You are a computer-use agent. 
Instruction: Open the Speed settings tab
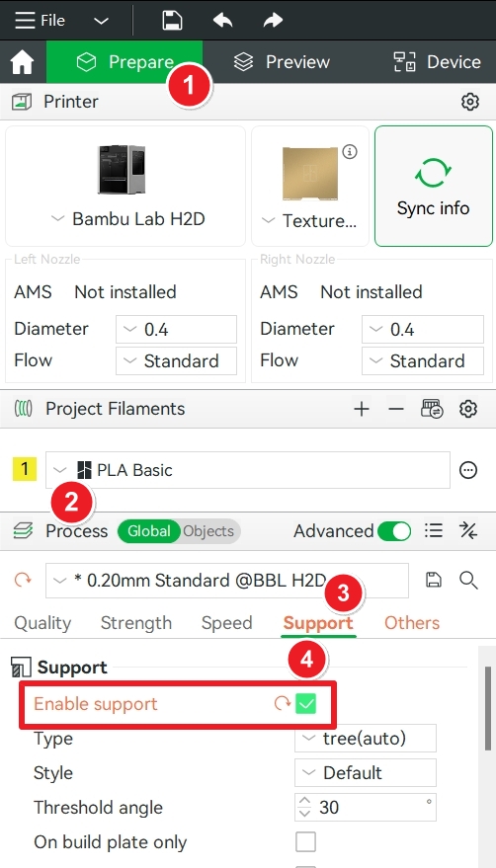point(226,623)
